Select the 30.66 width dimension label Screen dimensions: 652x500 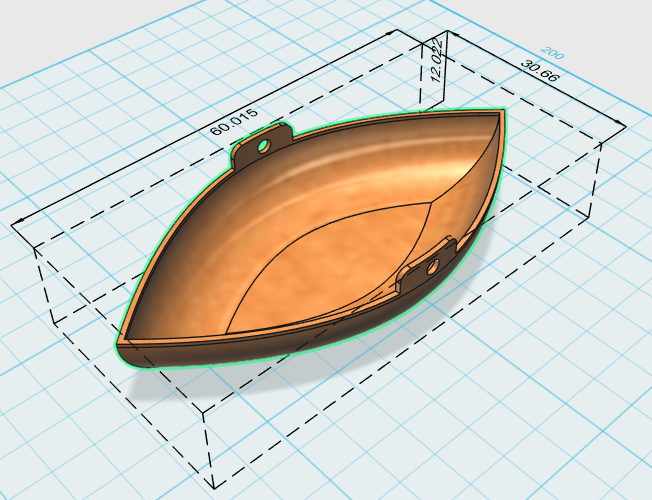point(540,71)
